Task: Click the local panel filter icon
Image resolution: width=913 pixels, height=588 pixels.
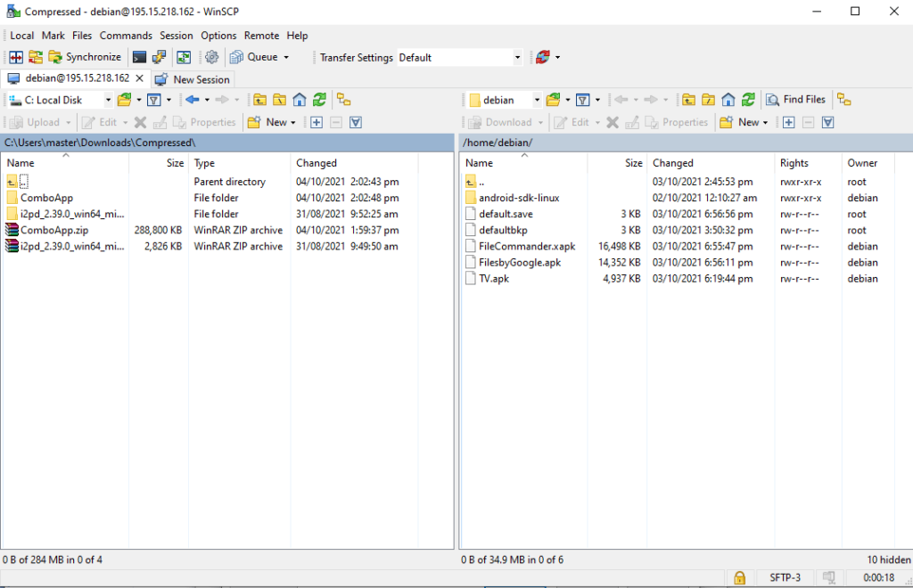Action: [x=154, y=100]
